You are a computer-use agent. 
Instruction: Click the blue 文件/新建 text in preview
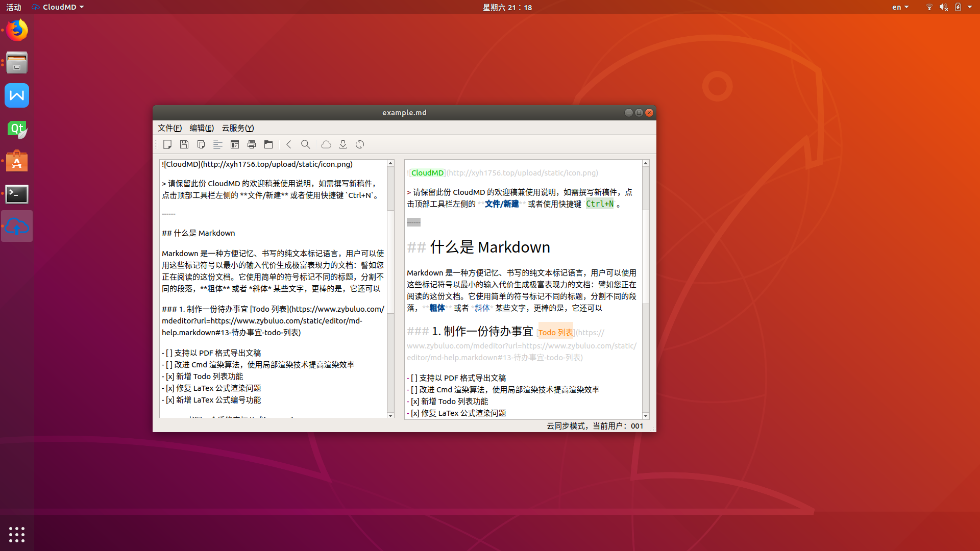pos(501,204)
